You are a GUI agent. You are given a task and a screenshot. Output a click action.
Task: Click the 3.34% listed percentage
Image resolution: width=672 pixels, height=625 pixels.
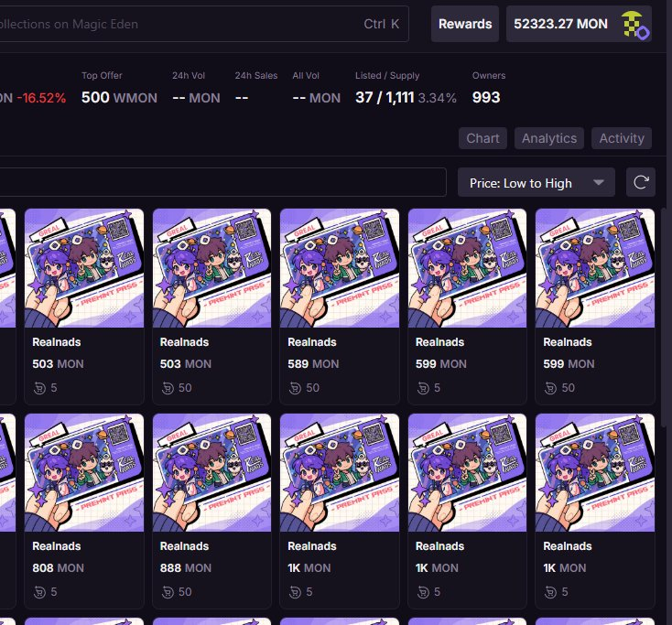[437, 98]
